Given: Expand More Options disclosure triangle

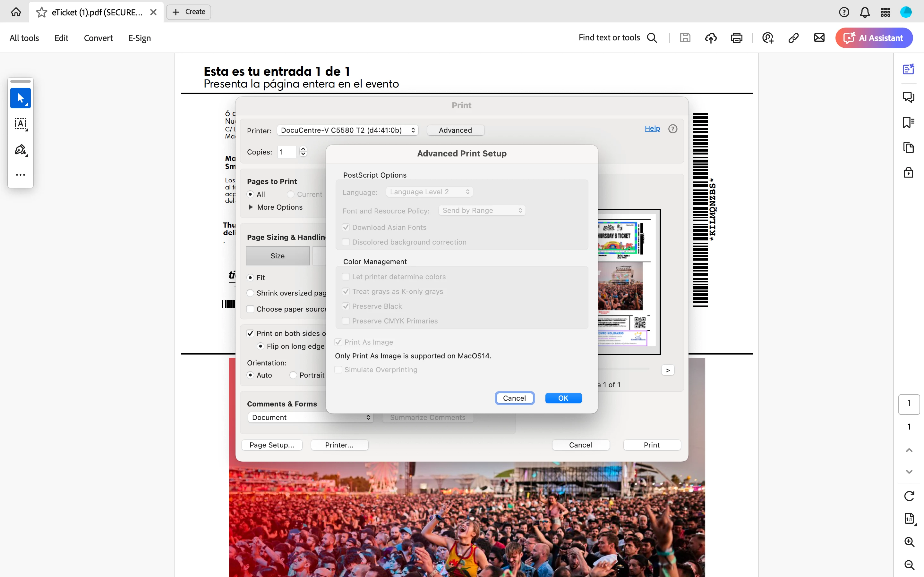Looking at the screenshot, I should (x=251, y=207).
